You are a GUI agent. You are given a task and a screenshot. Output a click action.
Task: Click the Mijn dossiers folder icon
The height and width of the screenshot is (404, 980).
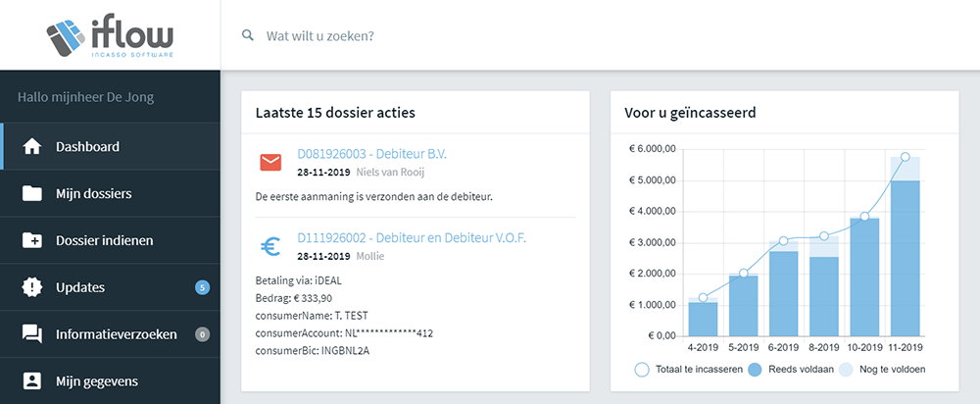[x=32, y=193]
